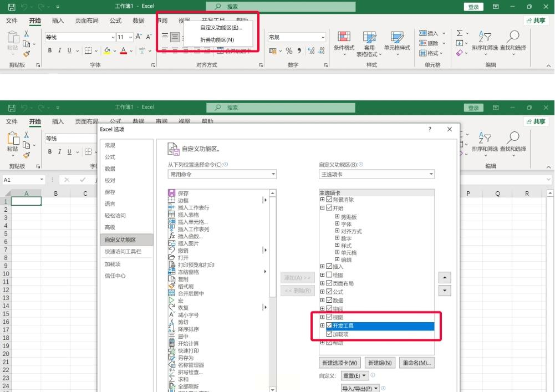555x392 pixels.
Task: Click the 新建组(N) button
Action: tap(380, 363)
